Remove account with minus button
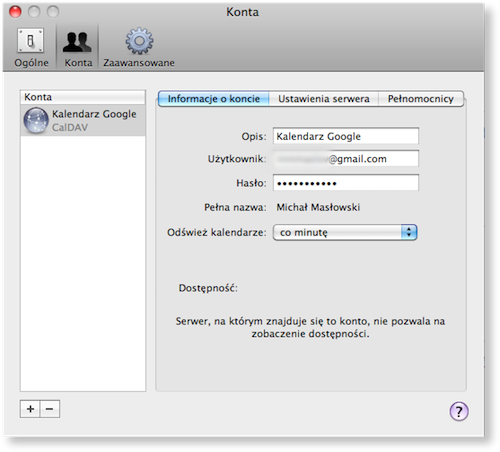The image size is (500, 452). [50, 409]
